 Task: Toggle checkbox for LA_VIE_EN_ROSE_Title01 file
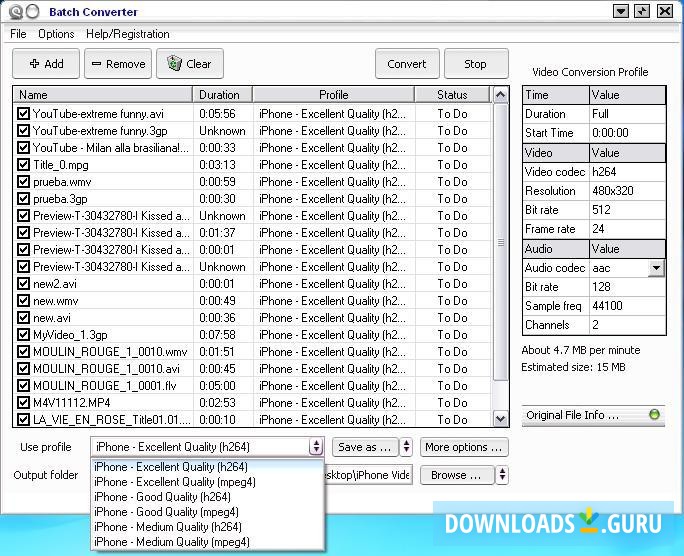pyautogui.click(x=23, y=420)
